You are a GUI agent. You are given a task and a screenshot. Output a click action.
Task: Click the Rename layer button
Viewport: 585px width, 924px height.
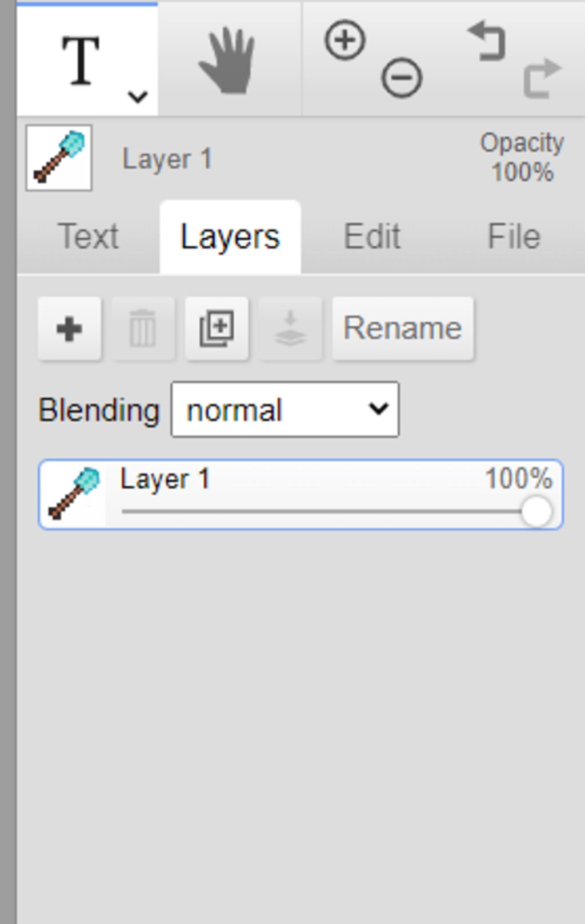tap(403, 329)
